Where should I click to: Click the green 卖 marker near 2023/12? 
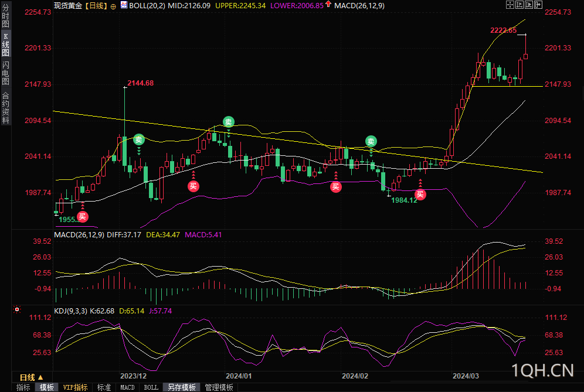pos(139,139)
